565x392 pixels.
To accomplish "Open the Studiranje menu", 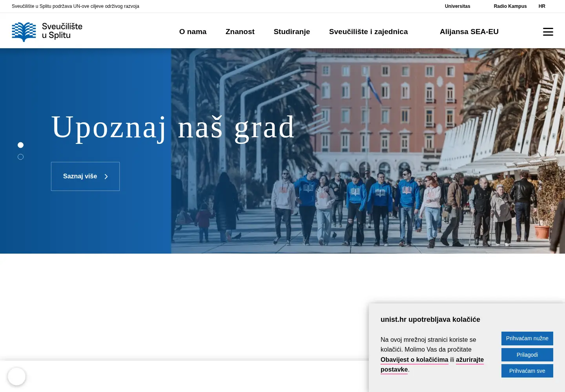I will click(x=292, y=32).
